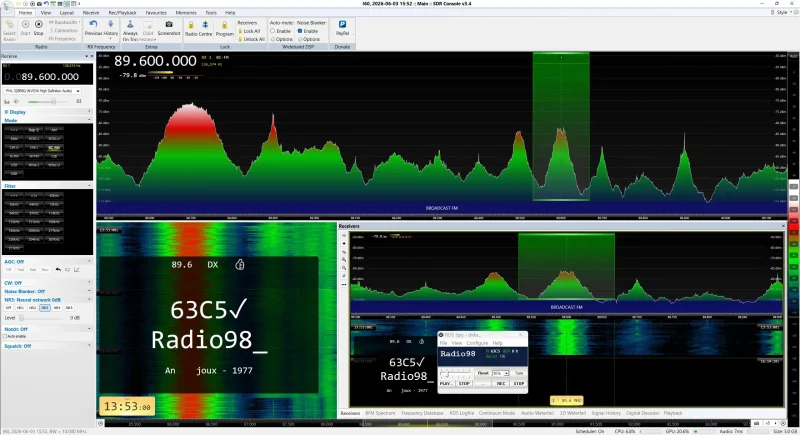This screenshot has width=800, height=435.
Task: Click the zoom-in magnifier in Receivers toolbar
Action: tap(344, 260)
